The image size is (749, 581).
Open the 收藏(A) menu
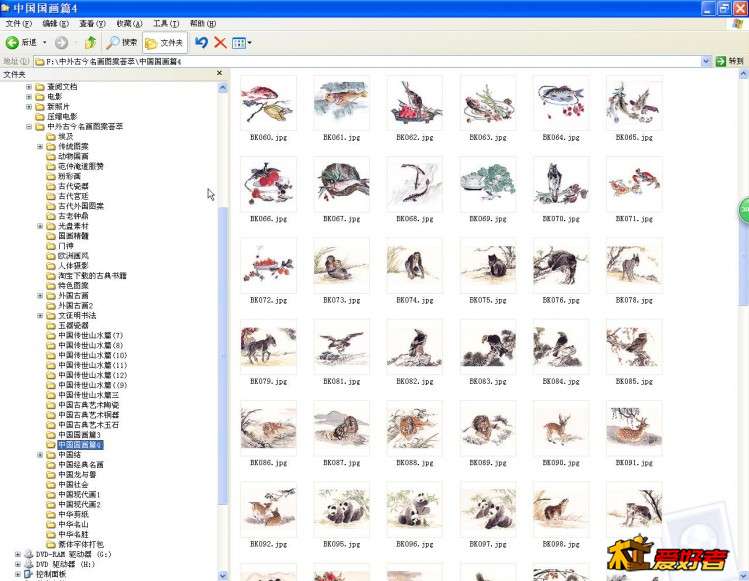click(129, 23)
